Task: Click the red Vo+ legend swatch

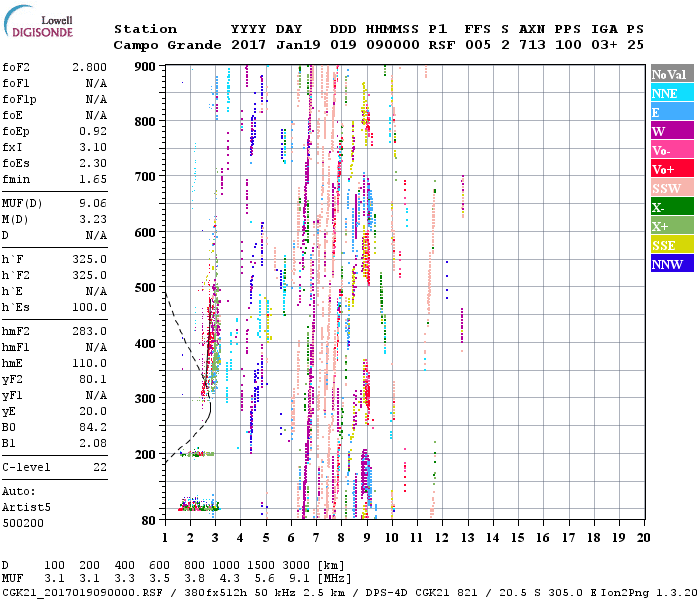Action: click(670, 169)
